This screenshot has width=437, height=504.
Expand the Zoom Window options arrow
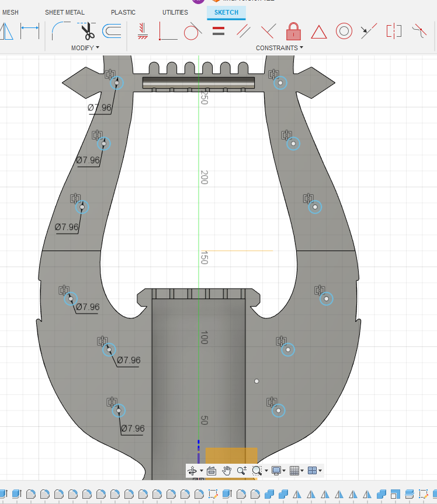pos(266,471)
